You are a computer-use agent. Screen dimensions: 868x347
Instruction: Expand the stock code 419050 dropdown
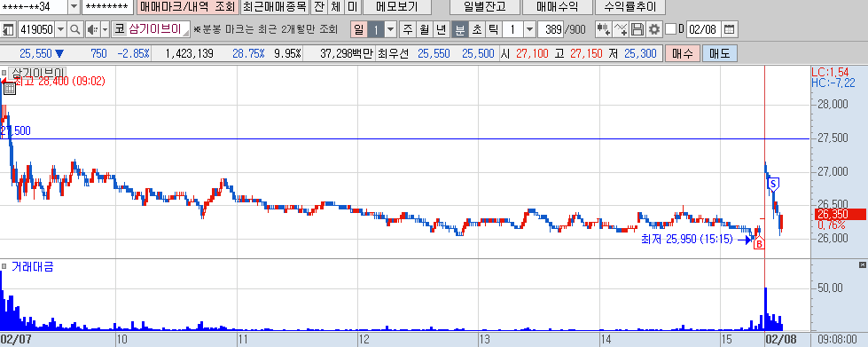(61, 29)
